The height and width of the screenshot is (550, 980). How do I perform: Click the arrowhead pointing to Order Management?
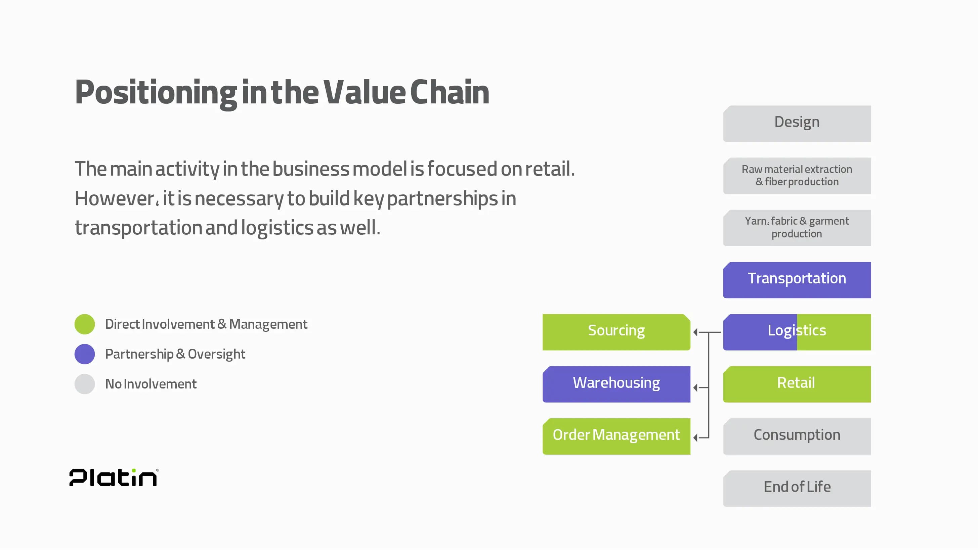[695, 438]
